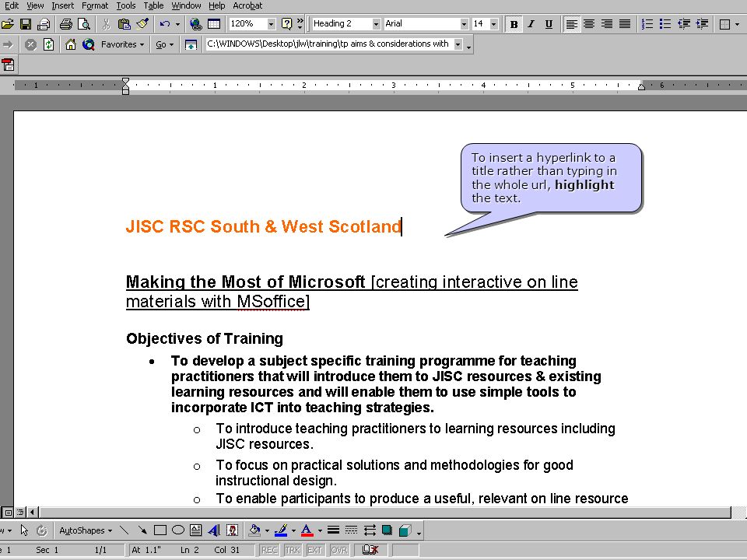
Task: Click the Fill Color paint bucket
Action: click(255, 530)
